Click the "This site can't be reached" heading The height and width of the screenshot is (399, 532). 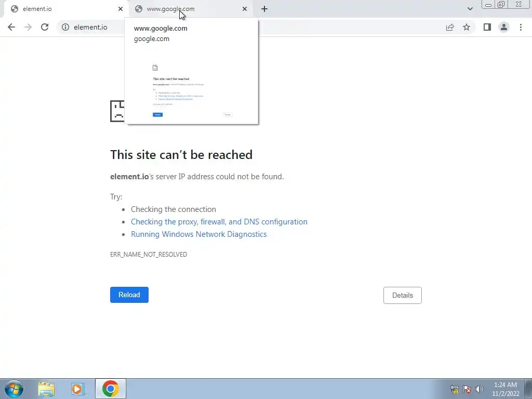(181, 155)
